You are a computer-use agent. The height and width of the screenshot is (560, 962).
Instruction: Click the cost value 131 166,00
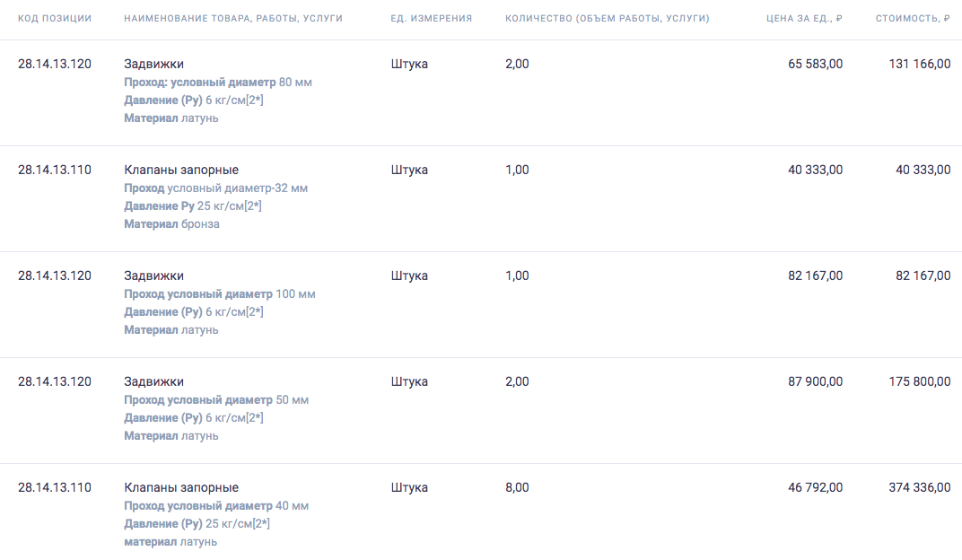click(x=920, y=64)
